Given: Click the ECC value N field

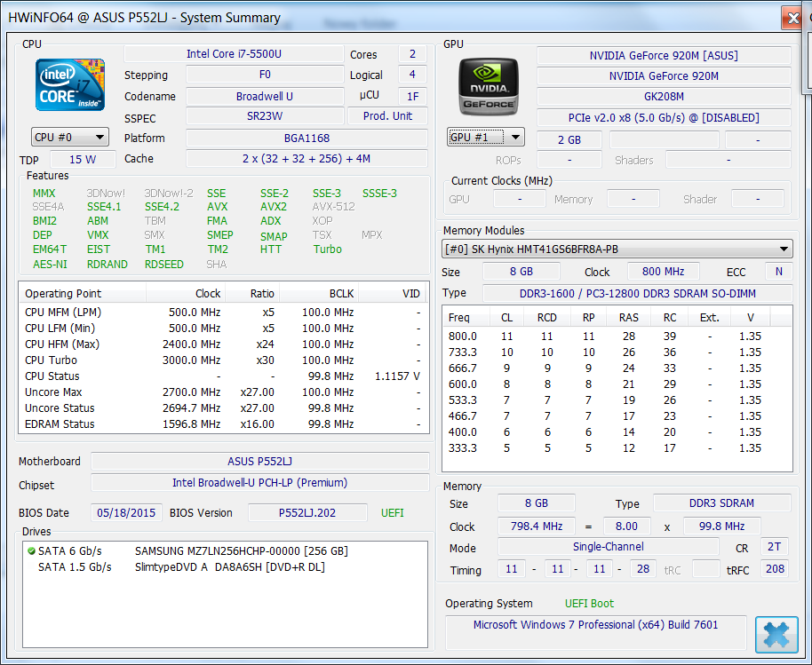Looking at the screenshot, I should click(778, 272).
